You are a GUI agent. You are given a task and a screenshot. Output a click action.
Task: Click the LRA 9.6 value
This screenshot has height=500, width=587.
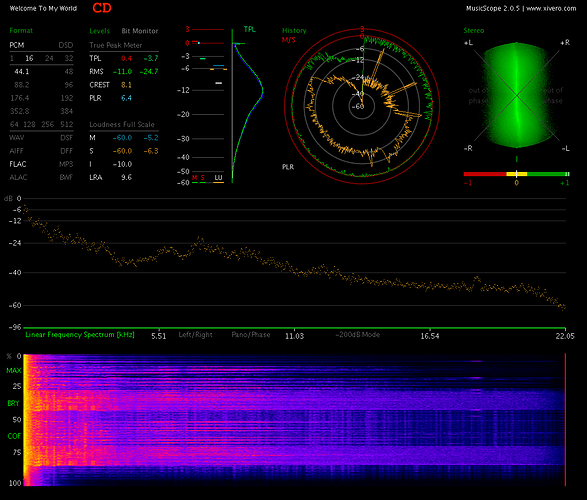tap(127, 177)
